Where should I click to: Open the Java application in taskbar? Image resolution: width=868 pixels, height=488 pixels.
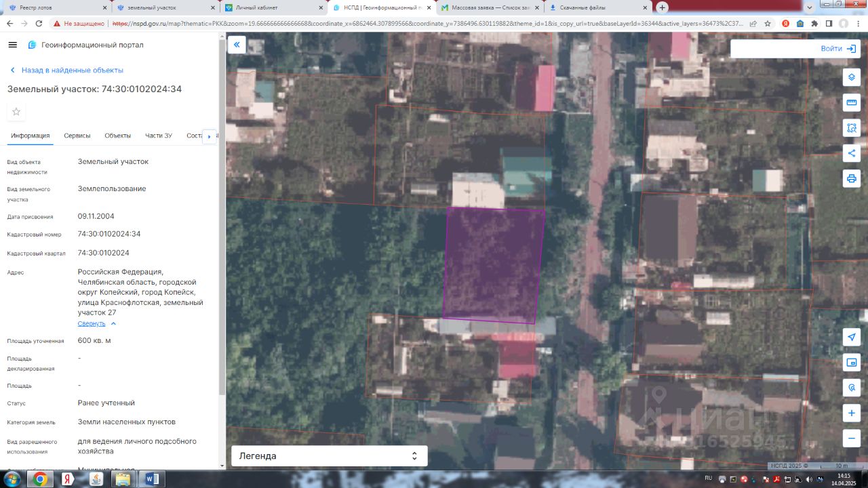(96, 479)
